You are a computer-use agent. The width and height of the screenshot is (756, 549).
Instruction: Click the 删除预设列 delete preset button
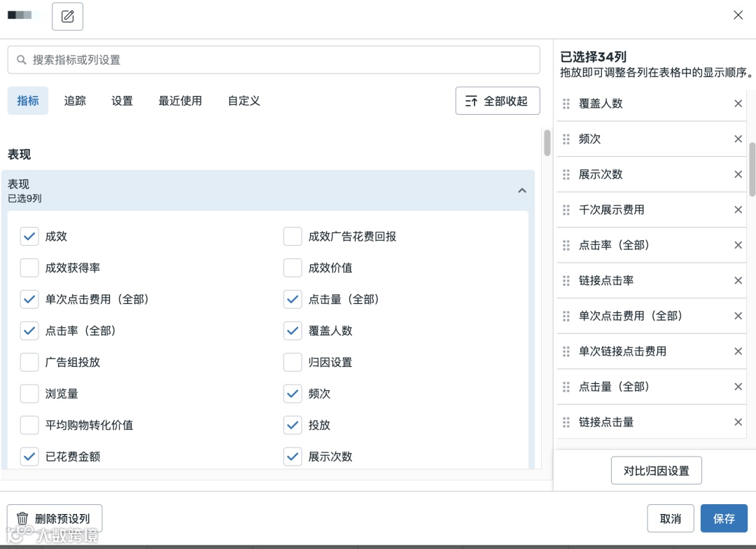click(x=55, y=519)
